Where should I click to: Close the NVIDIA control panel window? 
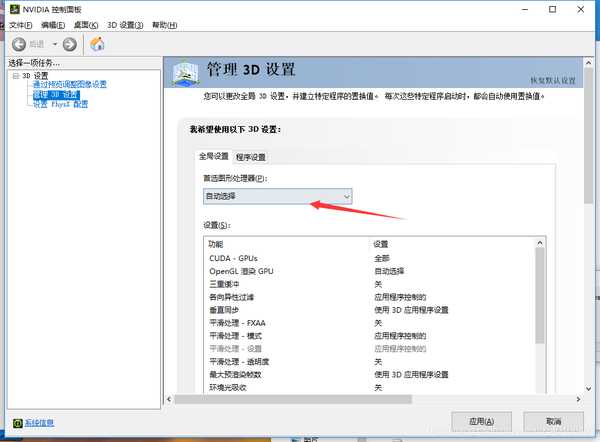coord(581,9)
